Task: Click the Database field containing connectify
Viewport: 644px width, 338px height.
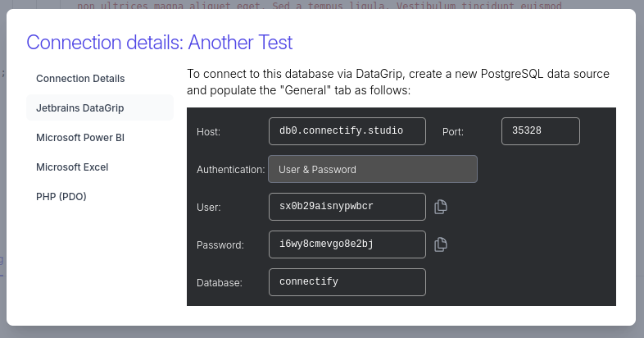Action: (347, 282)
